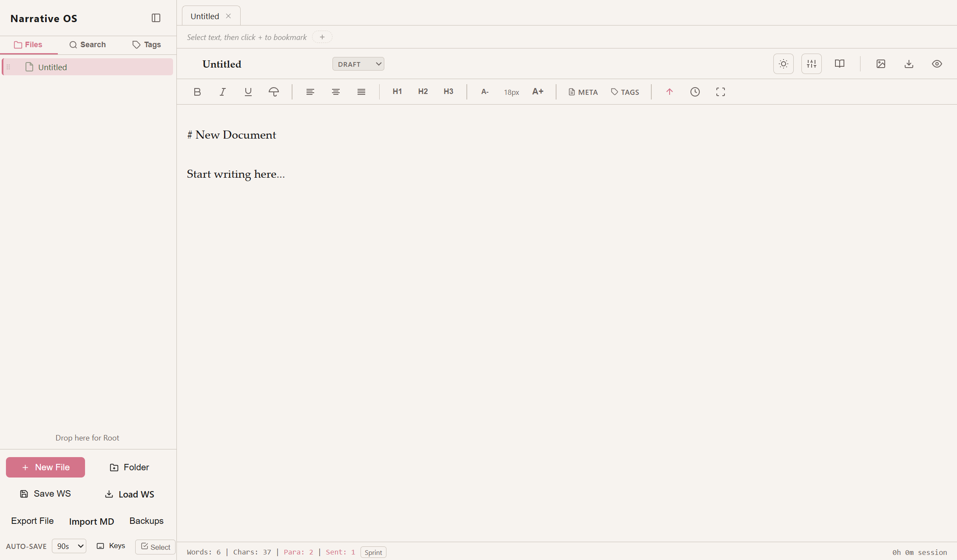Center align the text

click(x=336, y=92)
